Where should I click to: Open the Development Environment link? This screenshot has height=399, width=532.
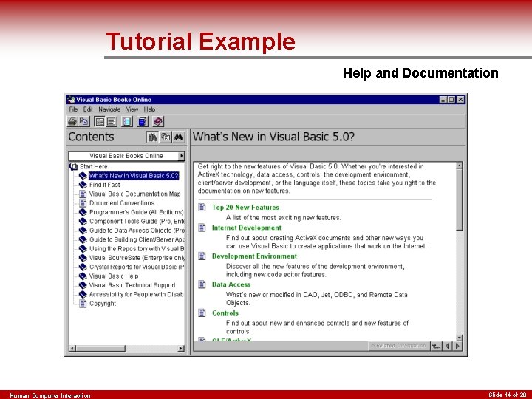click(254, 256)
